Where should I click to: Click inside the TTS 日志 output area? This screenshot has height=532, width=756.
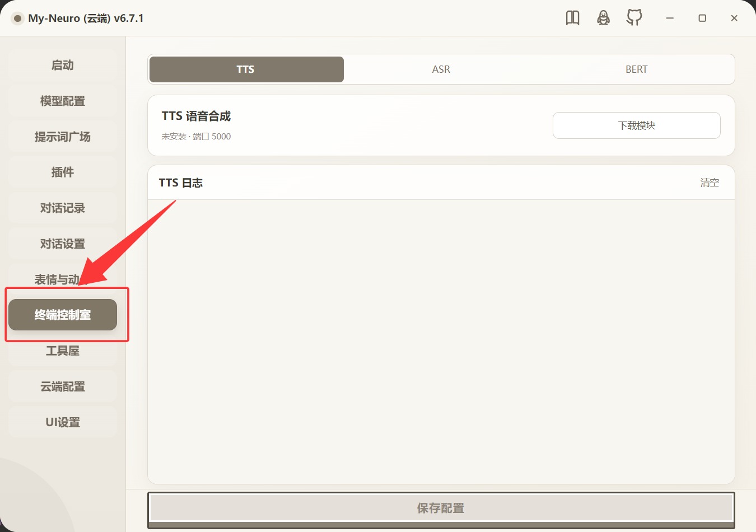click(441, 342)
